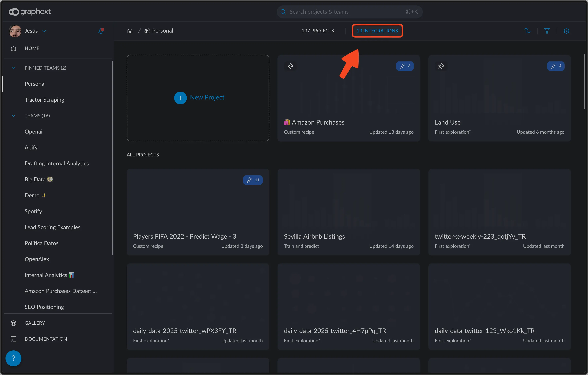
Task: Collapse the PINNED TEAMS section
Action: tap(13, 68)
